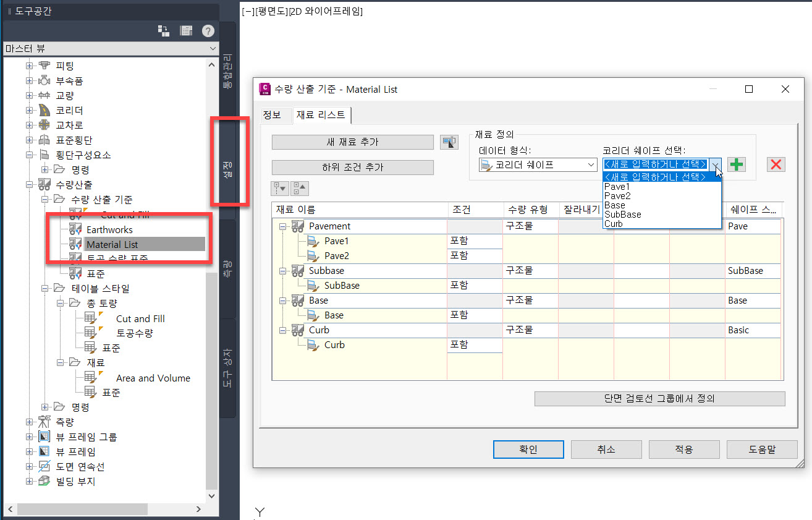Image resolution: width=812 pixels, height=520 pixels.
Task: Collapse the 테이블 스타일 folder
Action: tap(44, 288)
